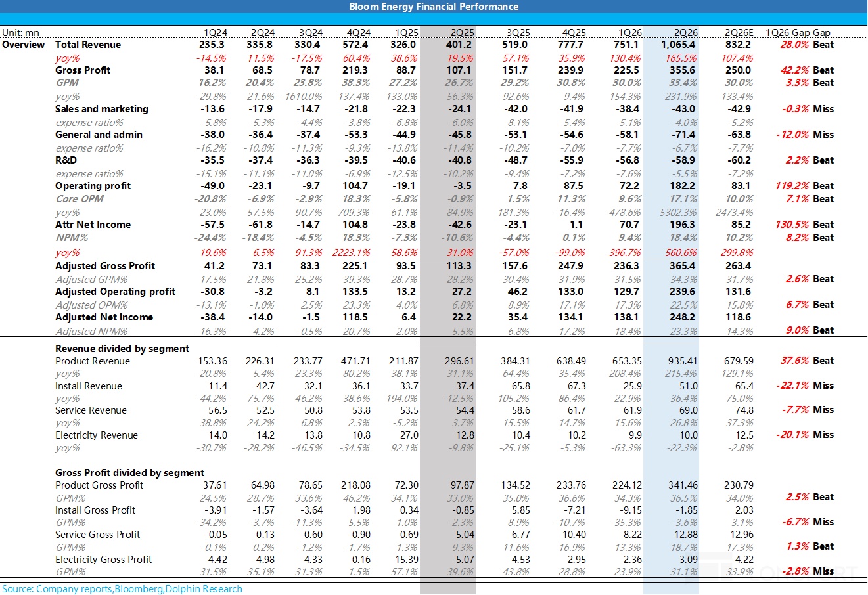This screenshot has width=868, height=595.
Task: Select 'General and admin' row label
Action: point(99,135)
